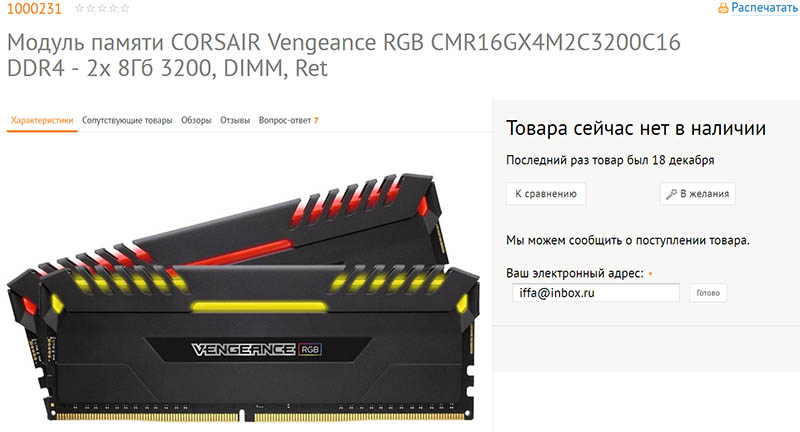Go to the Отзывы tab
This screenshot has height=432, width=800.
[235, 120]
